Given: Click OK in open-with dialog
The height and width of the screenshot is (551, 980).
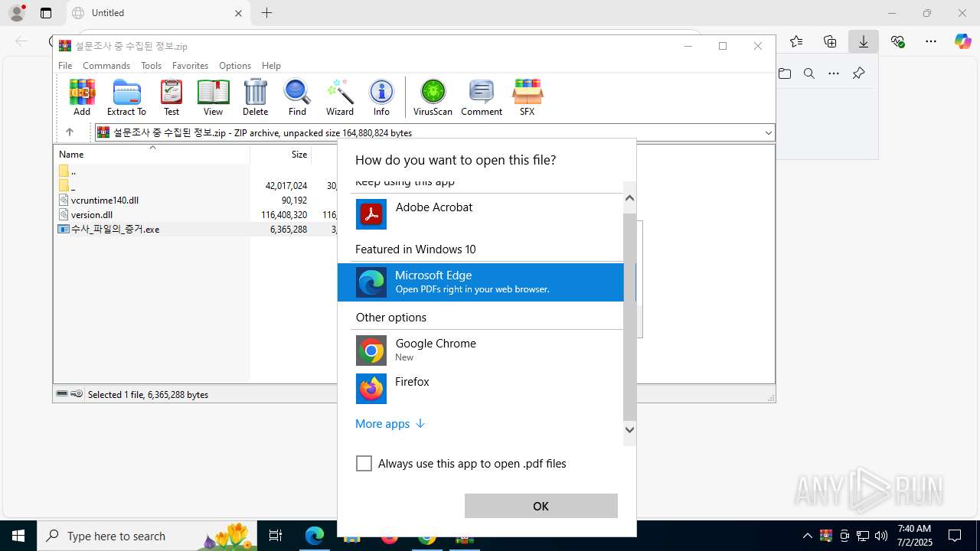Looking at the screenshot, I should [541, 506].
